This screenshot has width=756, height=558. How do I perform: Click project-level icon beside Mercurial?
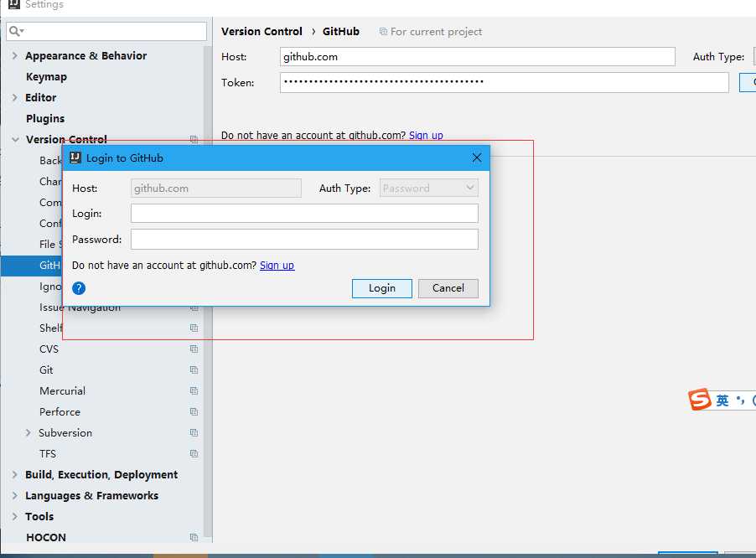tap(194, 390)
